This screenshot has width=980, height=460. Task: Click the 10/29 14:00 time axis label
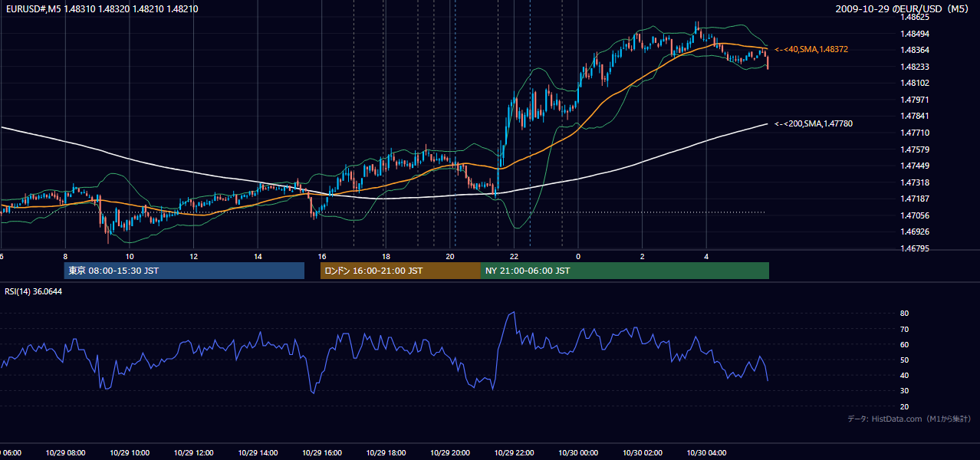coord(258,452)
